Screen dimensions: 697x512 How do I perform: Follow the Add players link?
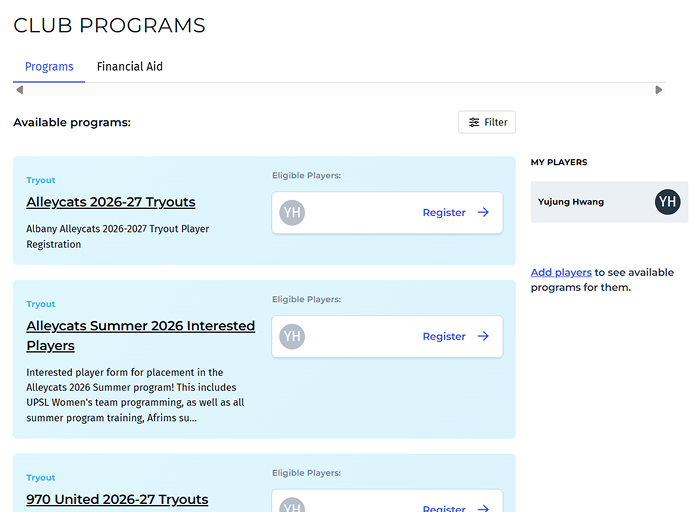(561, 272)
